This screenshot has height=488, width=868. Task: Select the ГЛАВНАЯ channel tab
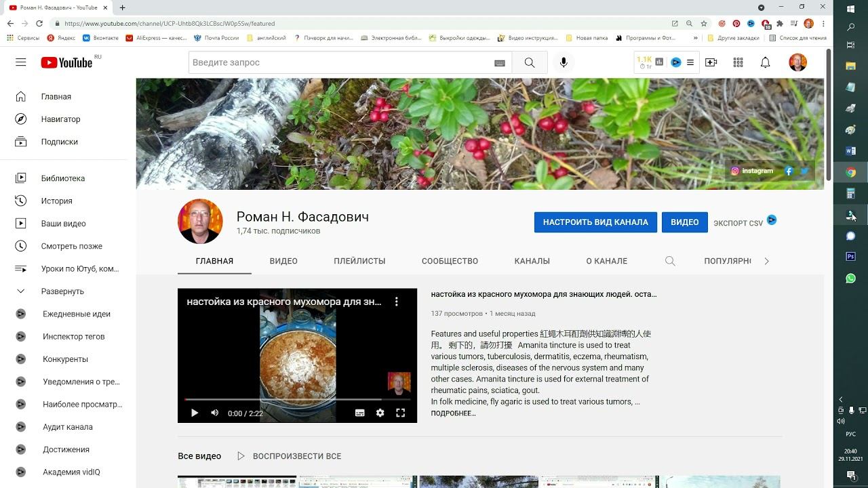(214, 261)
